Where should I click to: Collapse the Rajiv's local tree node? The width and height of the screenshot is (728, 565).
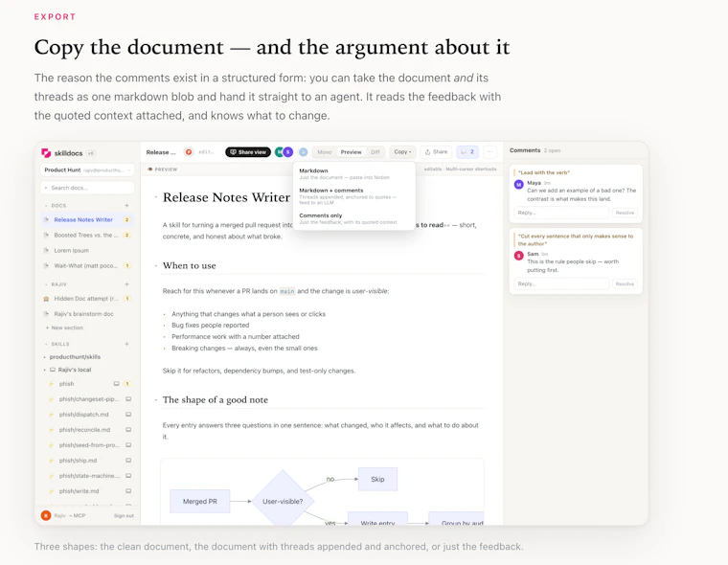pos(45,371)
